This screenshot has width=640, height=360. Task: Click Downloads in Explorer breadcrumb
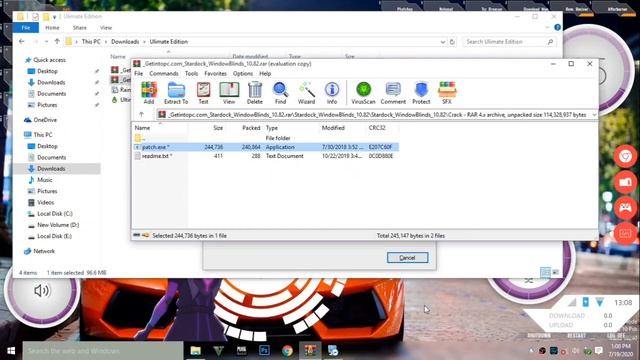(x=125, y=42)
